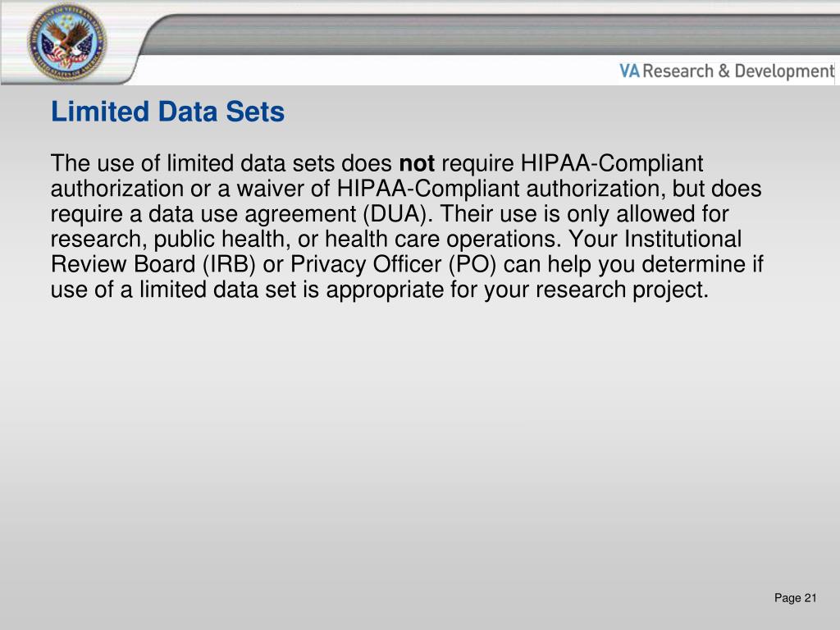Click the words 'health care operations'

[x=443, y=240]
